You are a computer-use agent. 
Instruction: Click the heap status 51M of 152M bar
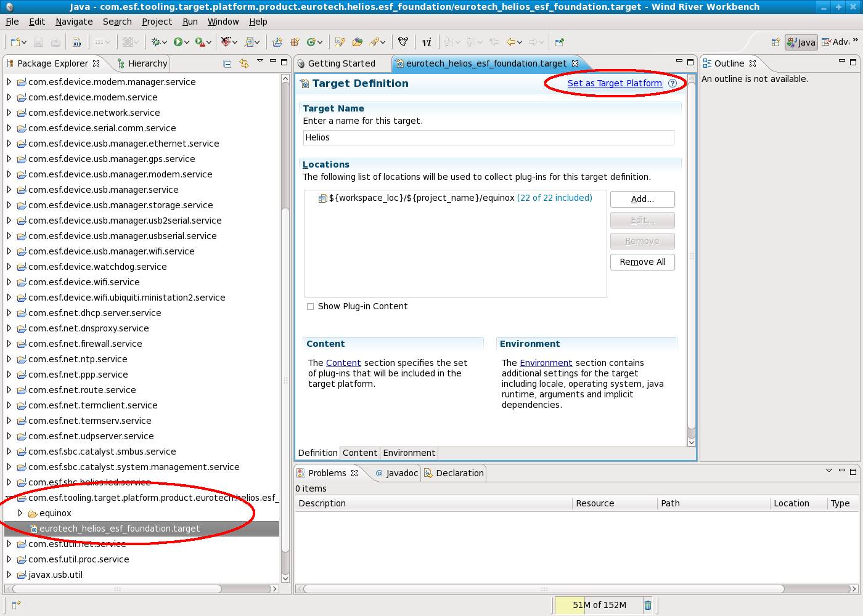pyautogui.click(x=599, y=605)
